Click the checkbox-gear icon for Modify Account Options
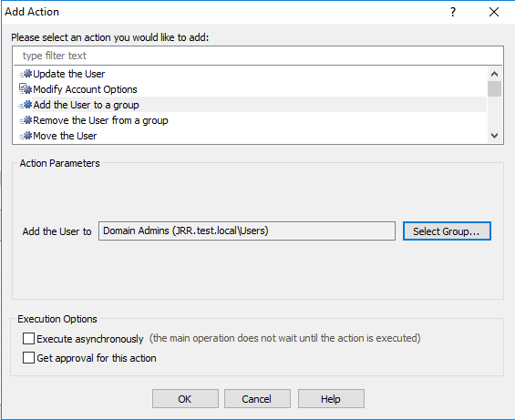Screen dimensions: 515x420 (x=26, y=89)
